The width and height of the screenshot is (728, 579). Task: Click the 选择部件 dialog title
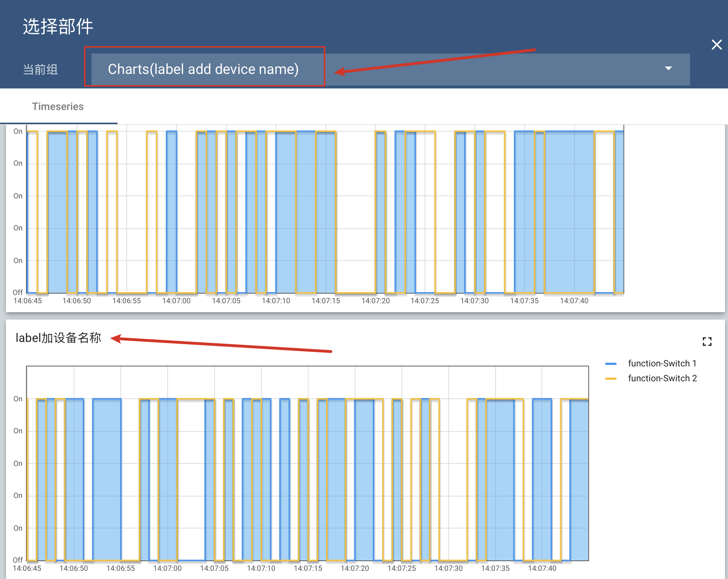click(58, 27)
